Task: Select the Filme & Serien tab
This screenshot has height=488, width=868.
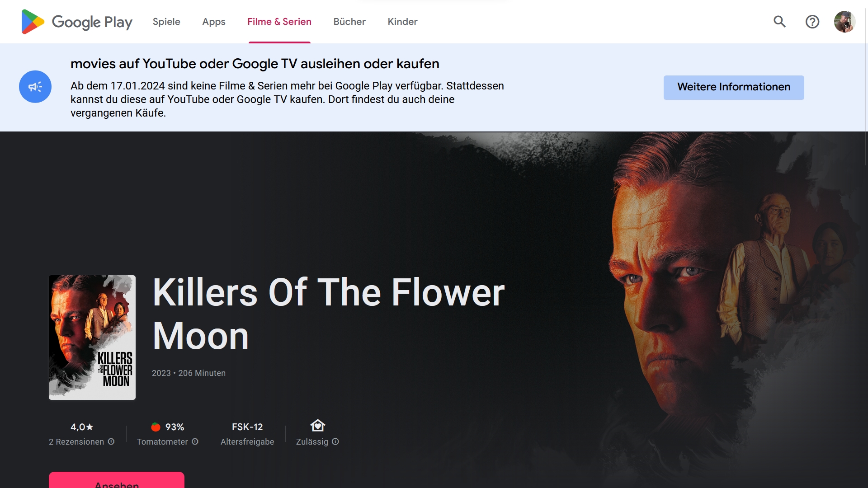Action: pyautogui.click(x=279, y=22)
